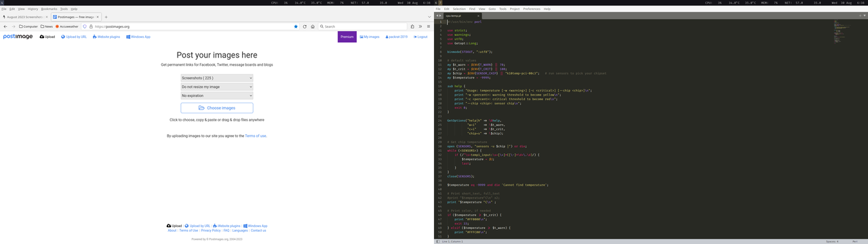Expand the Screenshots gallery dropdown

tap(217, 78)
